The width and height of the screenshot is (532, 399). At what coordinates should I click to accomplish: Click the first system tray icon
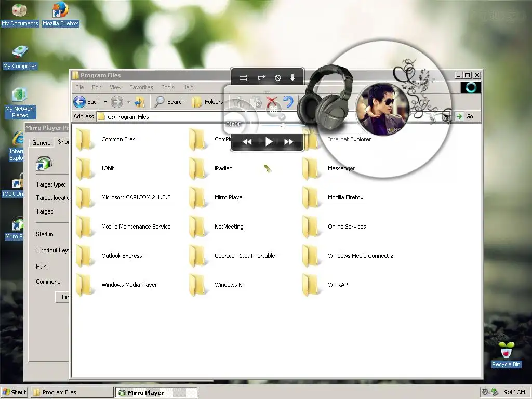(485, 392)
